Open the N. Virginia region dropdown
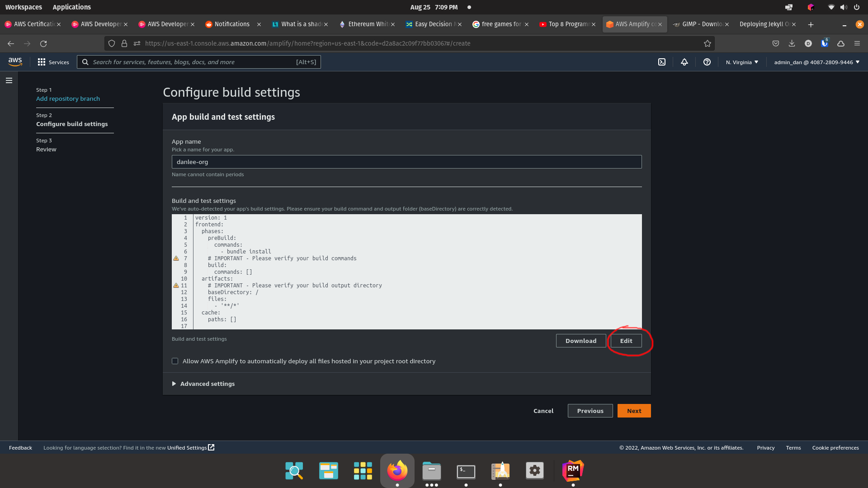Image resolution: width=868 pixels, height=488 pixels. 741,62
